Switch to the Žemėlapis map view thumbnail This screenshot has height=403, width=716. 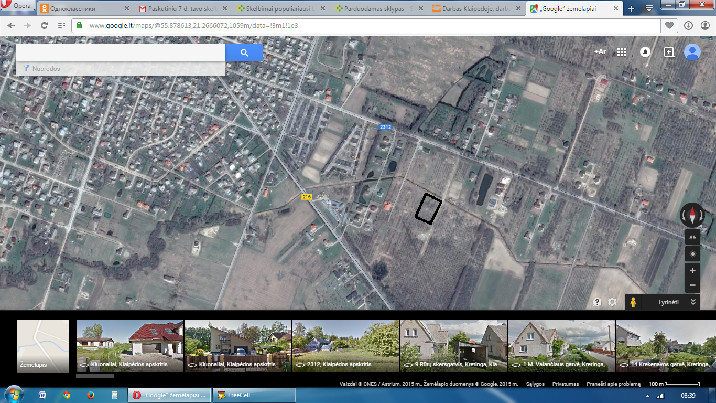coord(43,346)
